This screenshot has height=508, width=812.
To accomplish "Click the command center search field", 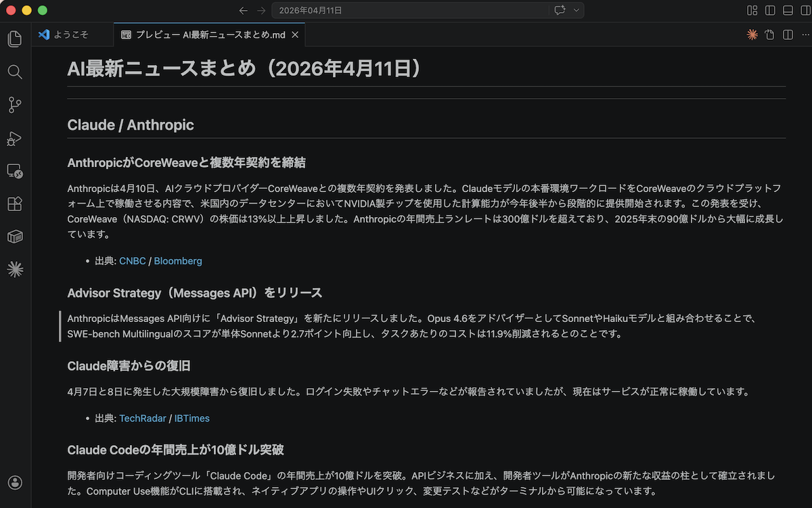I will point(406,10).
